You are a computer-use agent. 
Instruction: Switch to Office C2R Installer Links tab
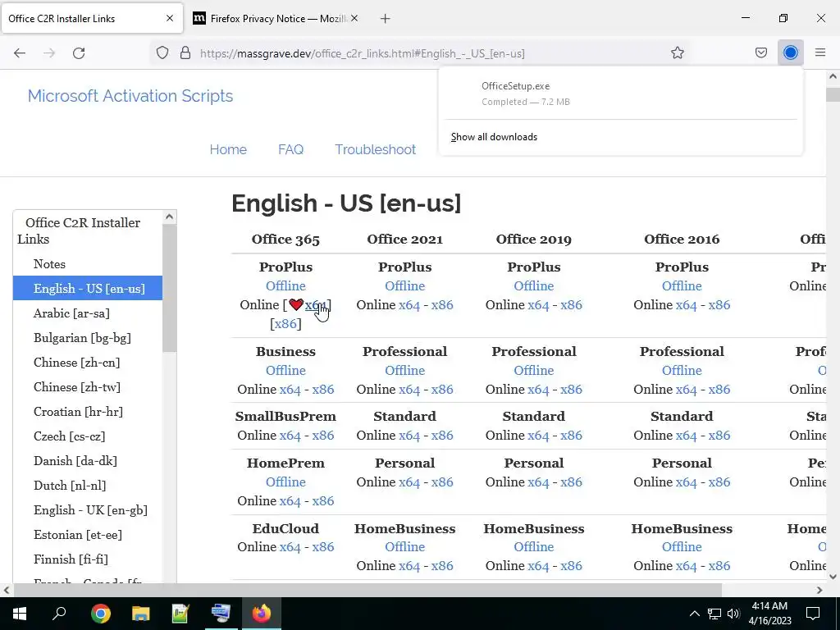tap(91, 19)
